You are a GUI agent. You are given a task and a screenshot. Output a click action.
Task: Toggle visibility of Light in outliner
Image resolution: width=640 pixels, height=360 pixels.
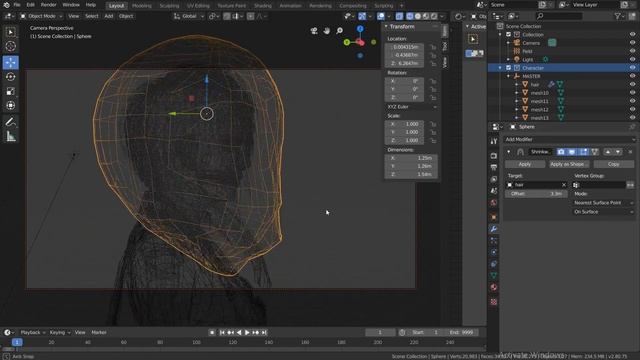[632, 60]
